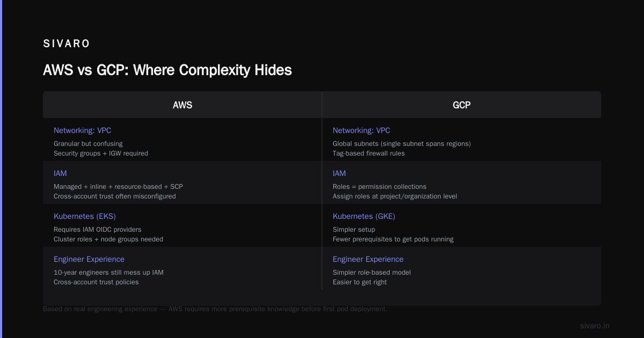
Task: Click the SIVARO logo text
Action: pos(67,44)
